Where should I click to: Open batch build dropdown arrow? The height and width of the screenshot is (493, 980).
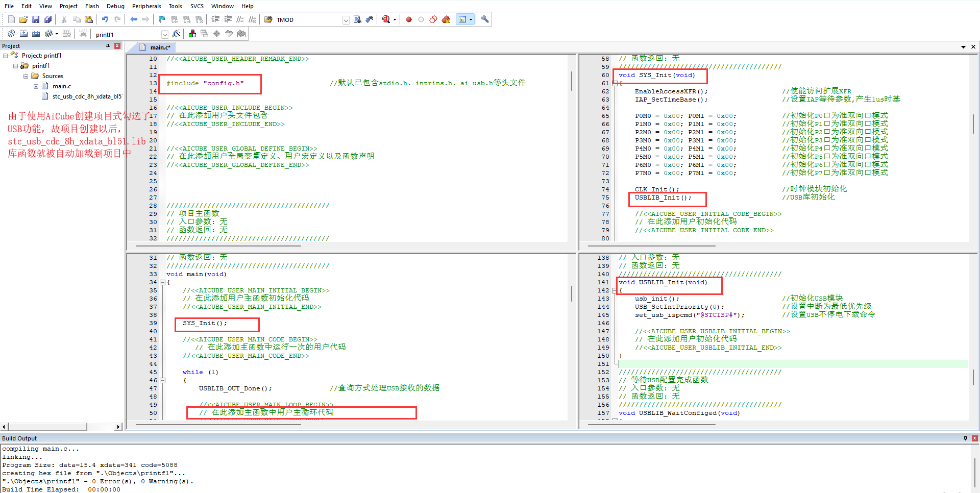tap(57, 34)
